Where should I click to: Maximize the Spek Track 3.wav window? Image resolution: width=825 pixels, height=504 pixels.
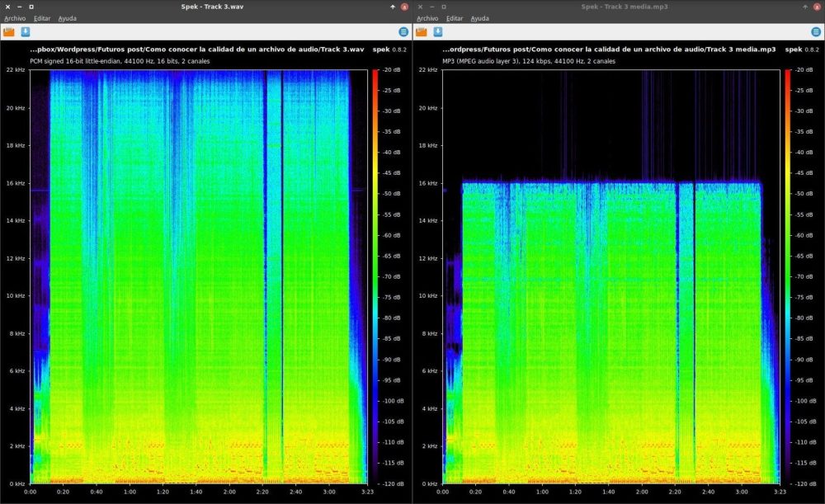click(31, 7)
